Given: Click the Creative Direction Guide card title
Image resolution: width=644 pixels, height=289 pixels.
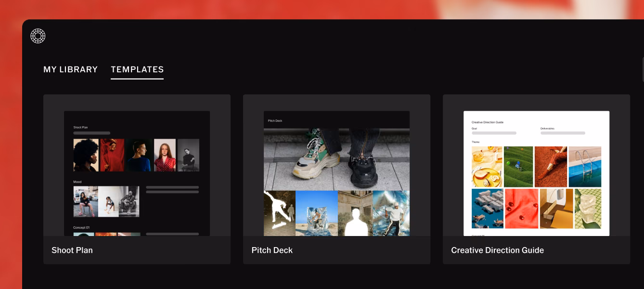Looking at the screenshot, I should pyautogui.click(x=497, y=250).
